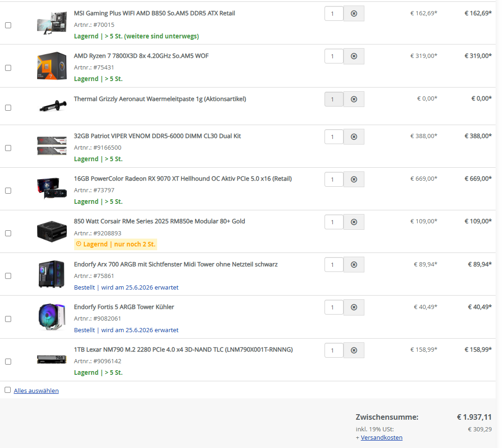The width and height of the screenshot is (503, 448).
Task: Click 'Lagernd | nur noch 2 St.' stock notice
Action: [115, 244]
